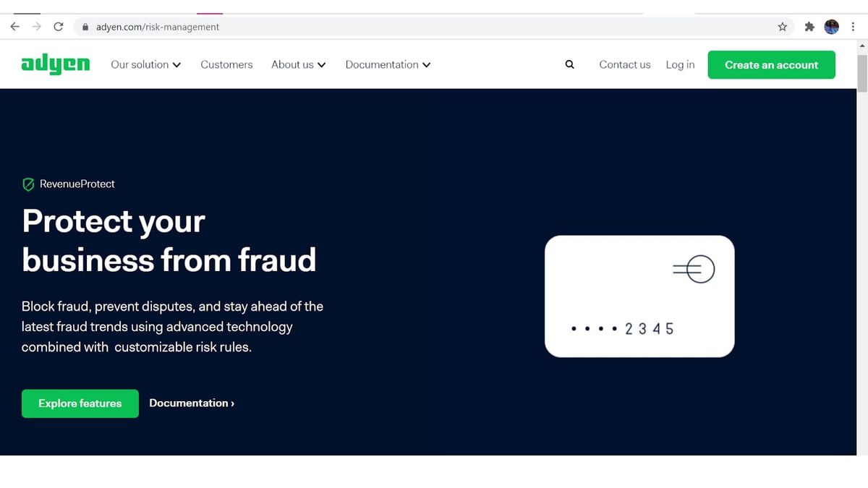Open Contact us

(x=624, y=64)
